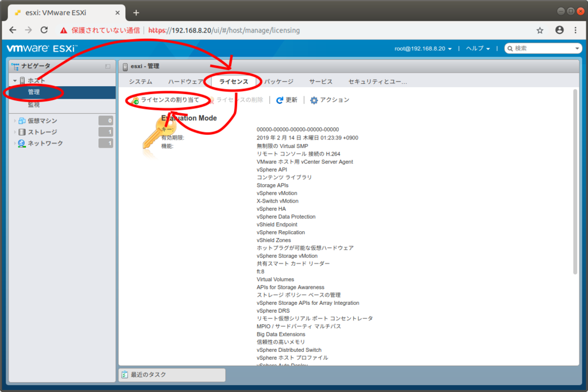The height and width of the screenshot is (392, 588).
Task: Select 監視 in the navigator
Action: (34, 105)
